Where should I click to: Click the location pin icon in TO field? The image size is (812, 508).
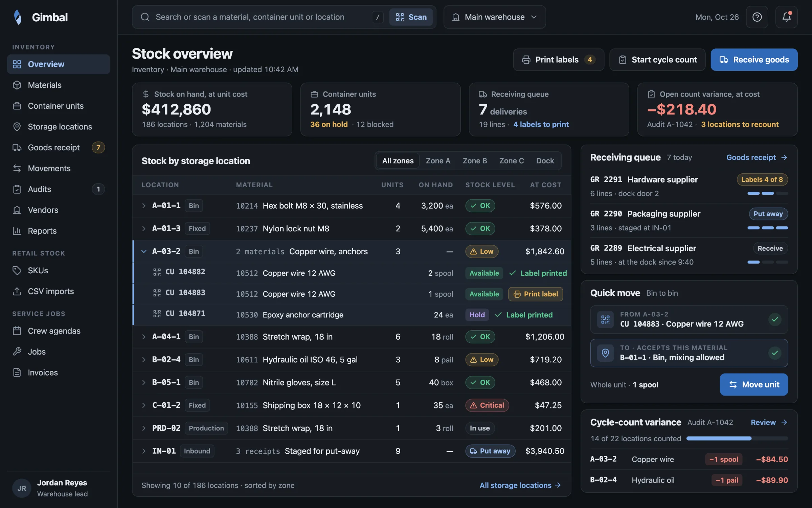[x=605, y=353]
